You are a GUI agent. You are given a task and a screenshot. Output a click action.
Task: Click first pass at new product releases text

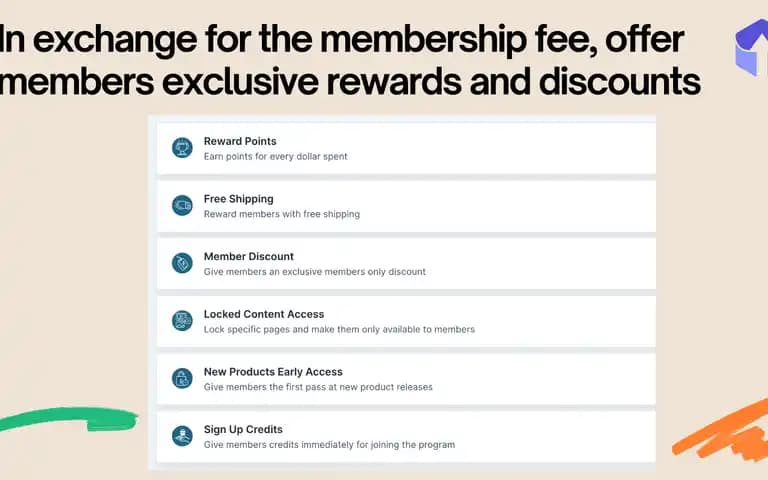318,387
